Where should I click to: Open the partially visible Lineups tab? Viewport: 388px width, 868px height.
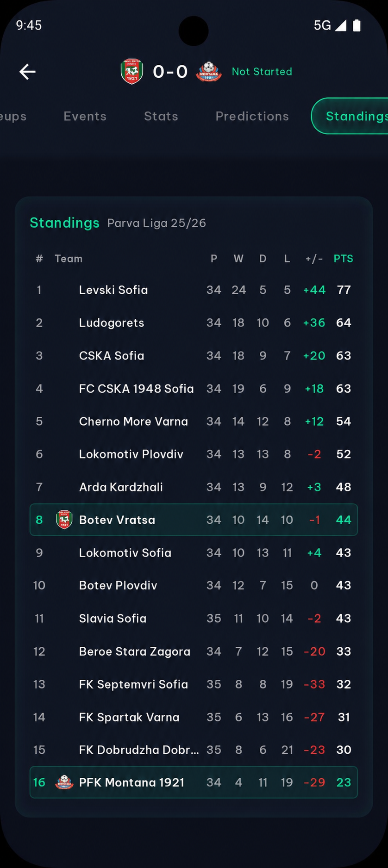[13, 116]
